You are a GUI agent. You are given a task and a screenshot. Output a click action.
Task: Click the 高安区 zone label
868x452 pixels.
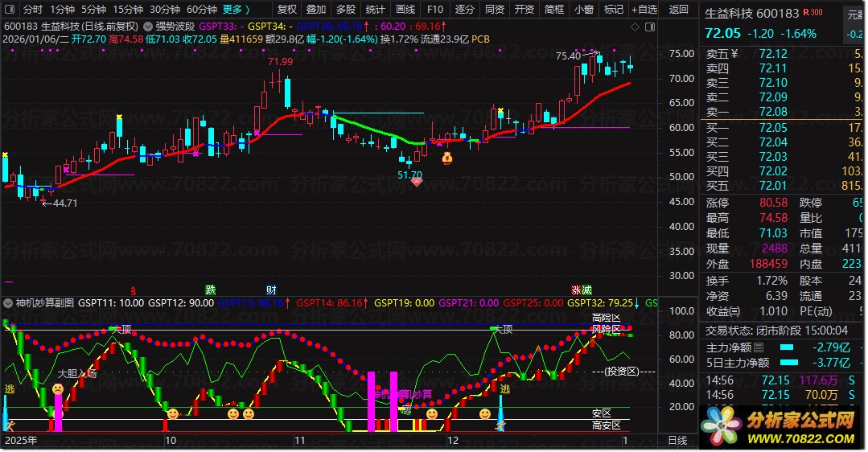[607, 425]
